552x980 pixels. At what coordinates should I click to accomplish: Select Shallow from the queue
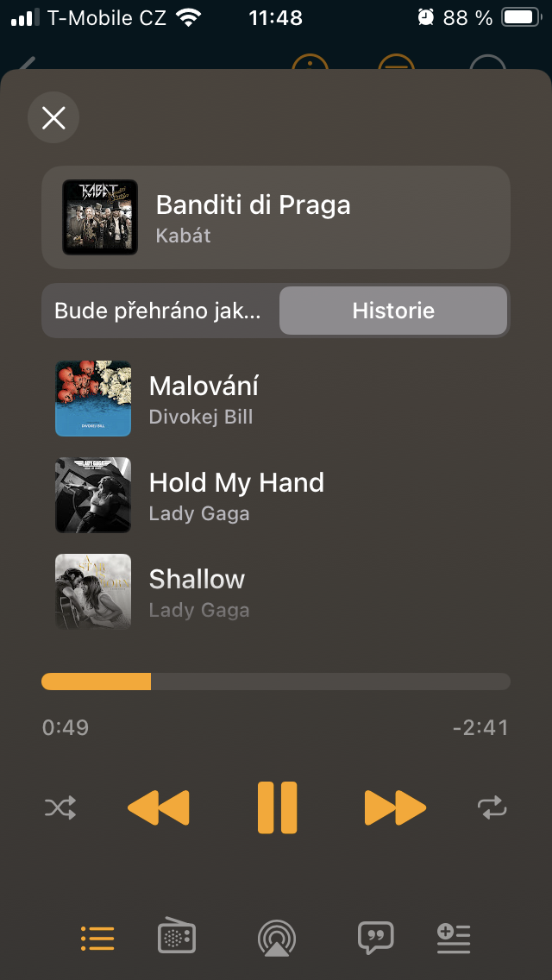pos(276,592)
